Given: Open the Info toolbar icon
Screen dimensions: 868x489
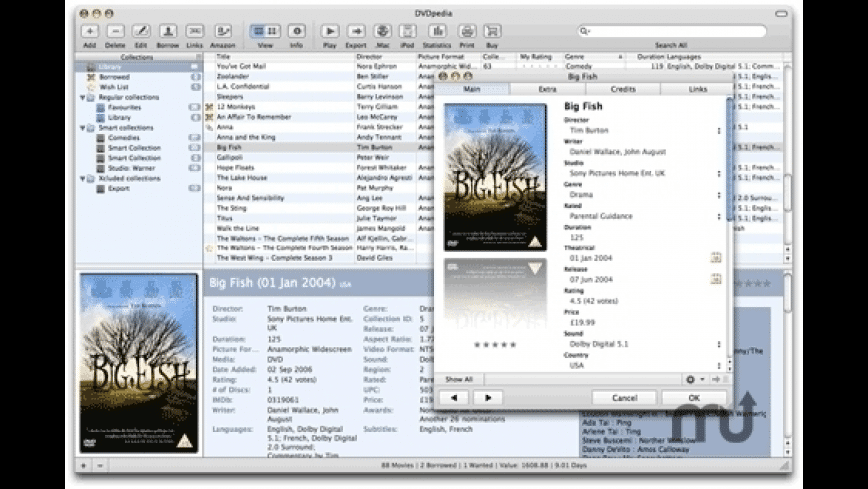Looking at the screenshot, I should point(296,31).
